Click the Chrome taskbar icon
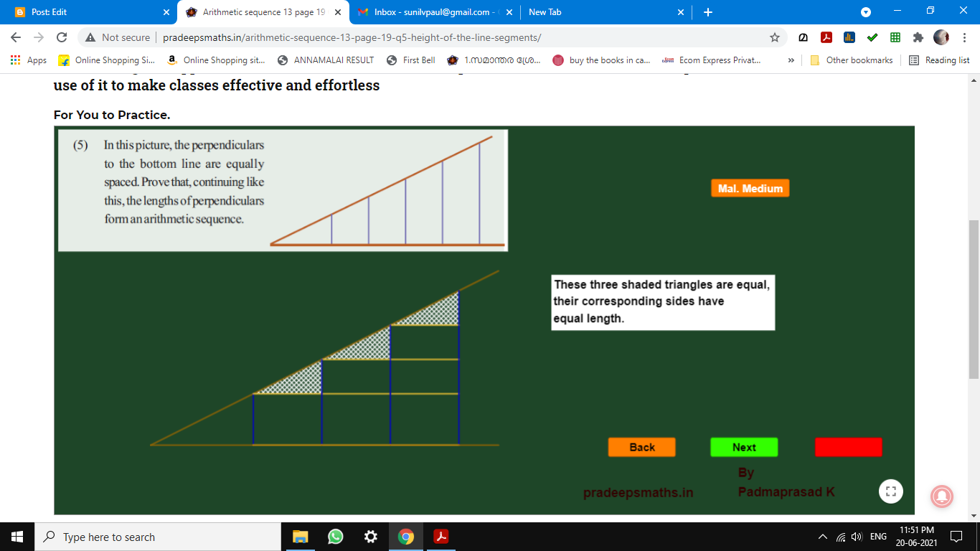The height and width of the screenshot is (551, 980). point(406,537)
